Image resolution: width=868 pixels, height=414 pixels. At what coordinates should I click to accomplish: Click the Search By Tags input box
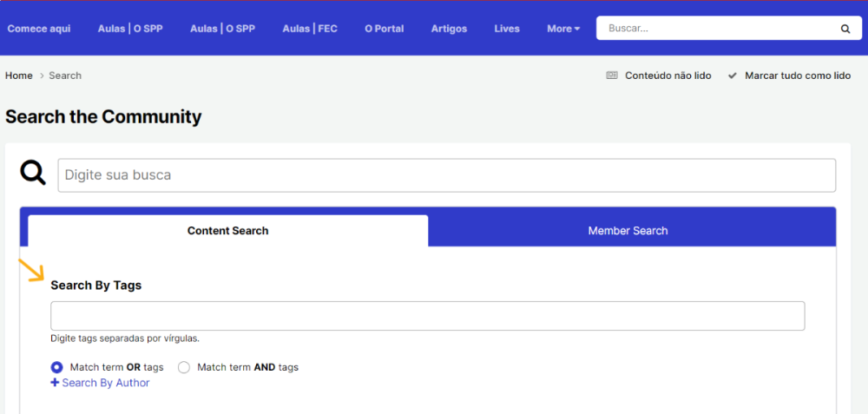(x=427, y=316)
